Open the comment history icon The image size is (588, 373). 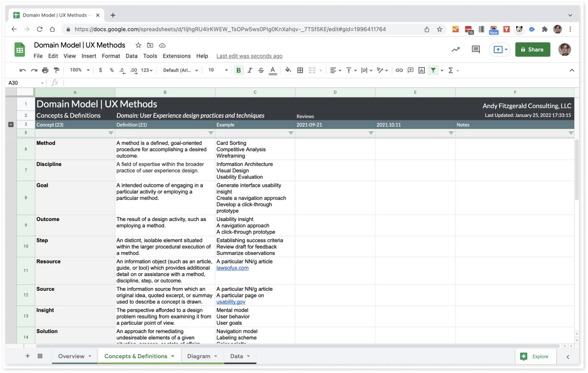(x=476, y=50)
